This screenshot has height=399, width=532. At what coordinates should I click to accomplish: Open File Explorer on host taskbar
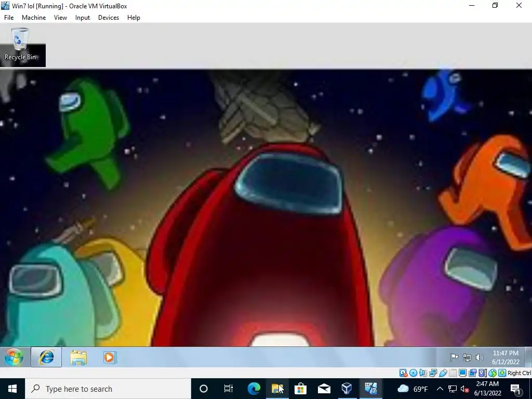pyautogui.click(x=277, y=389)
